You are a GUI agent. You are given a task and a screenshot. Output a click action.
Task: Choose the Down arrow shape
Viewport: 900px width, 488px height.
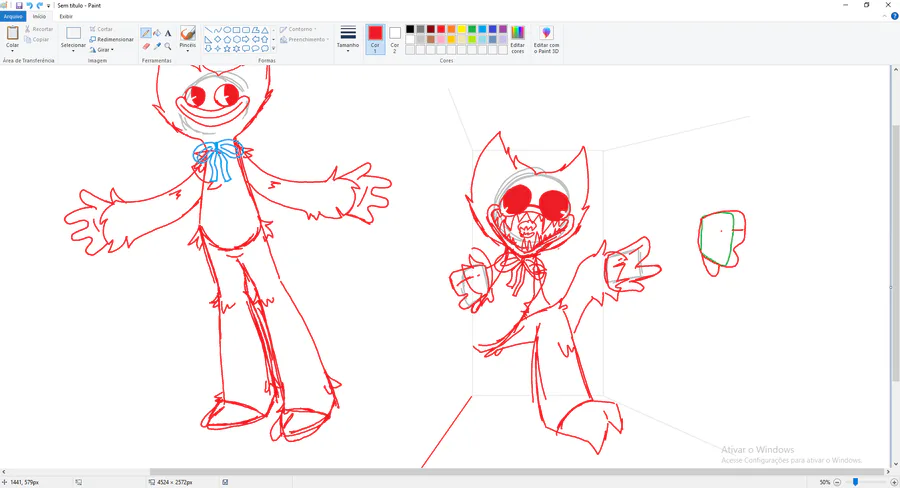tap(208, 49)
